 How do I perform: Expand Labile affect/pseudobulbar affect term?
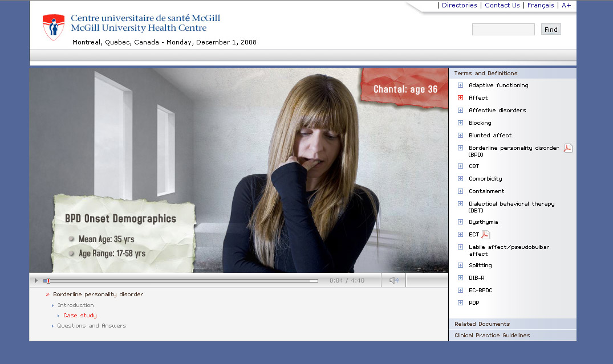[461, 247]
